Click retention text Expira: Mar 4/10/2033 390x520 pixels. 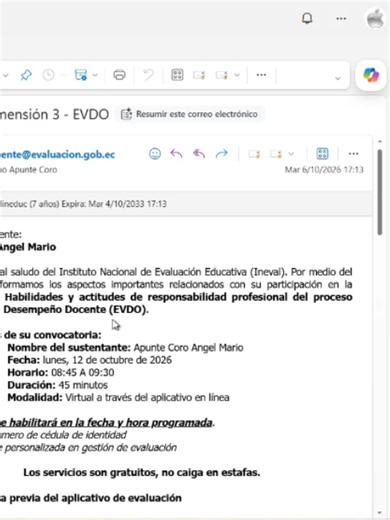[x=114, y=204]
